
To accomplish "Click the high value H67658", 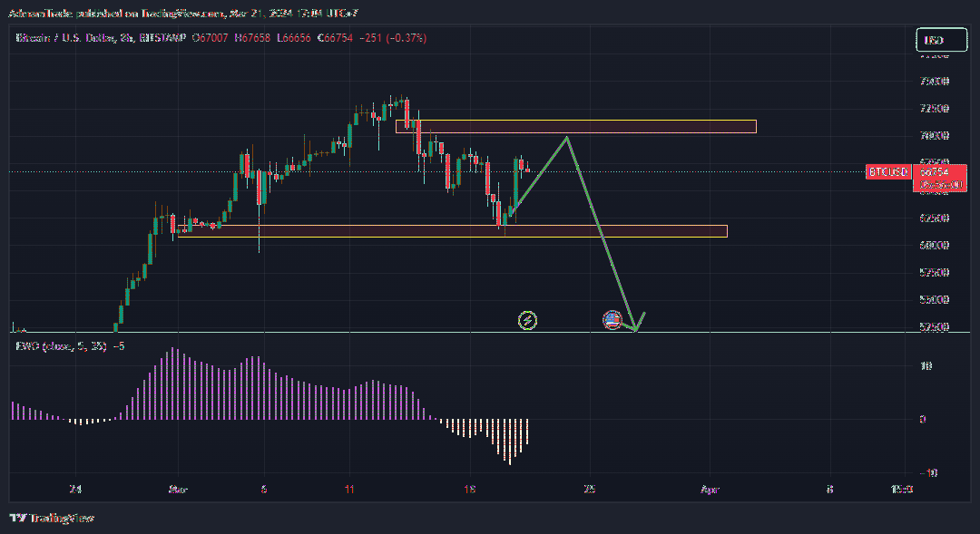I will coord(252,38).
